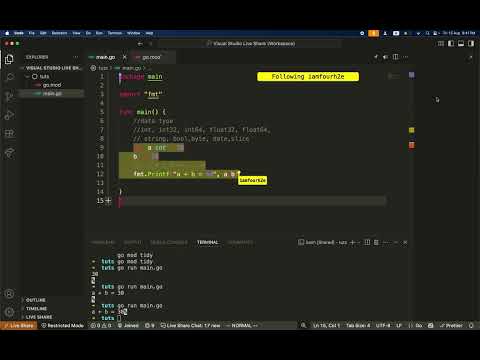Open the Comments panel tab

[240, 242]
